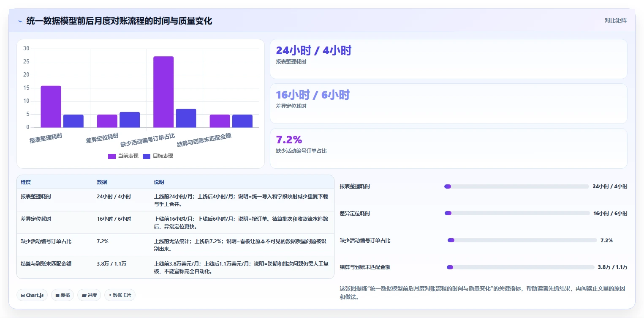Click the 差异定位耗时 caption under 16小时 / 6小时
This screenshot has height=318, width=644.
[x=291, y=106]
